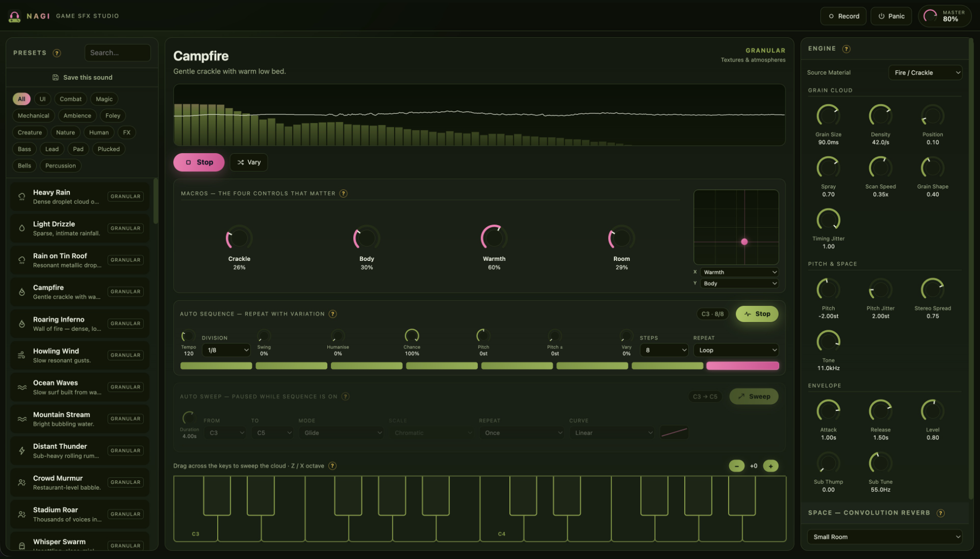Open the Macros help icon
This screenshot has height=559, width=980.
point(343,194)
